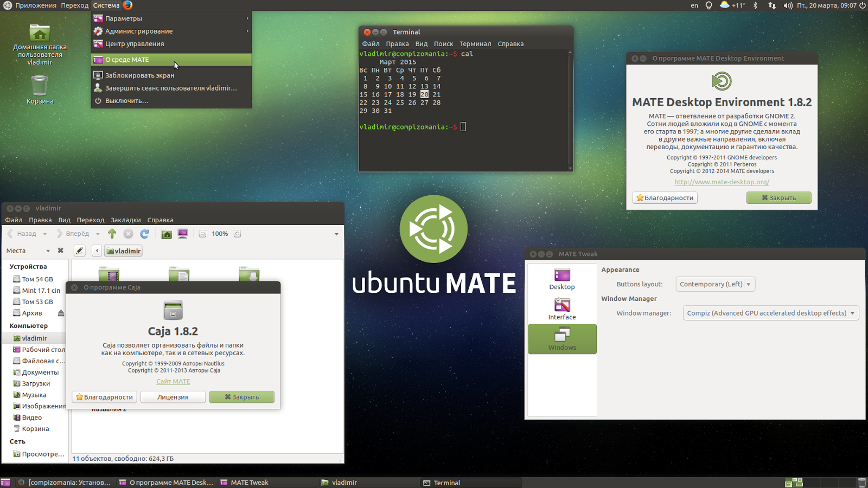
Task: Zoom out in the Caja file view
Action: (202, 234)
